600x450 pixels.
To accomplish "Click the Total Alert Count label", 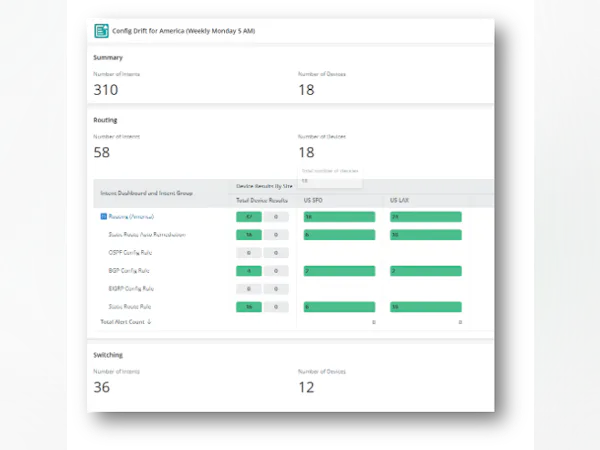I will (122, 322).
